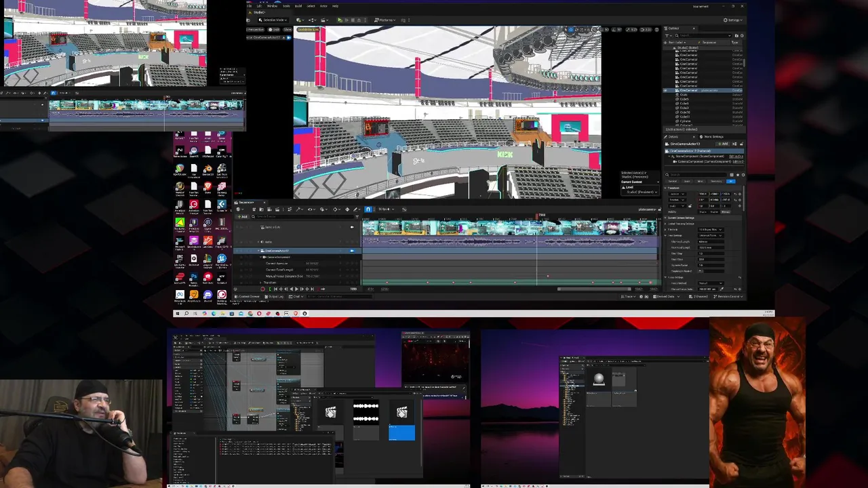Open the Lens Settings preset dropdown

click(x=711, y=235)
